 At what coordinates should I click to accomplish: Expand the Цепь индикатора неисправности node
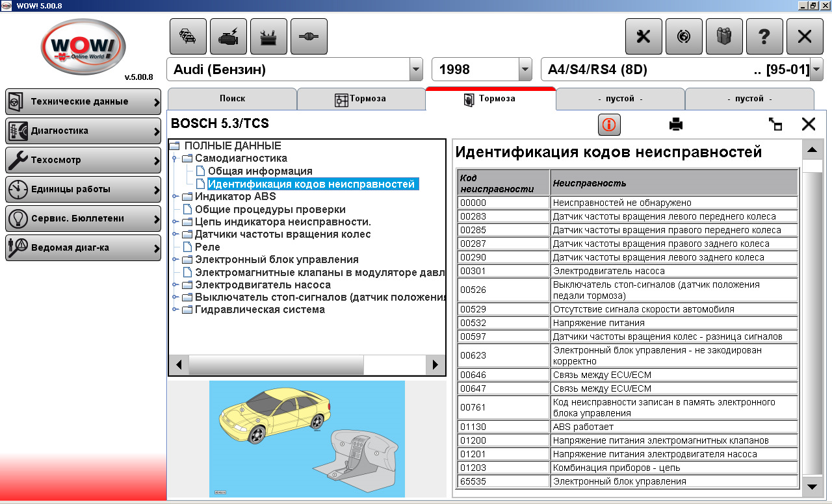coord(174,221)
